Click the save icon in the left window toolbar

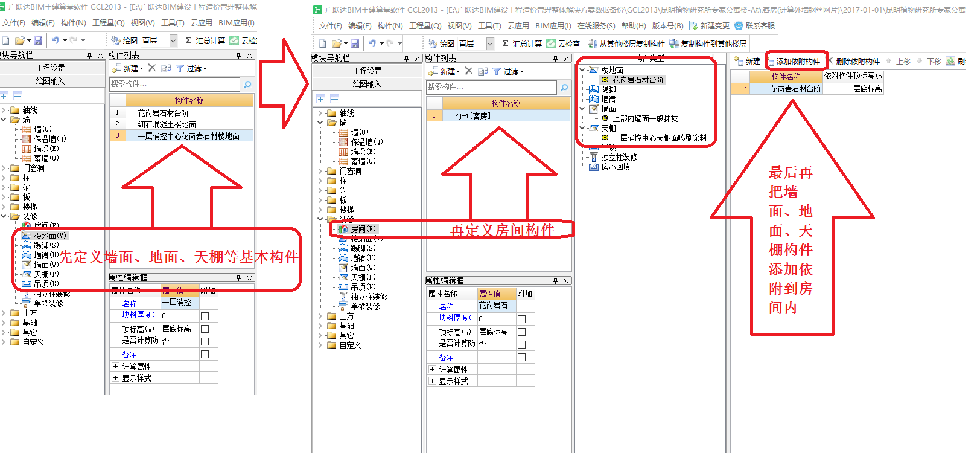[x=38, y=40]
